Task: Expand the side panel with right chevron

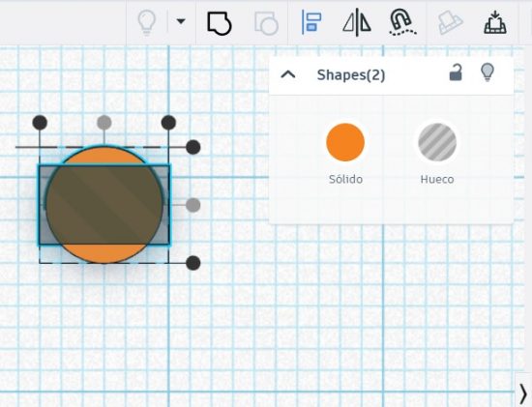Action: (x=523, y=393)
